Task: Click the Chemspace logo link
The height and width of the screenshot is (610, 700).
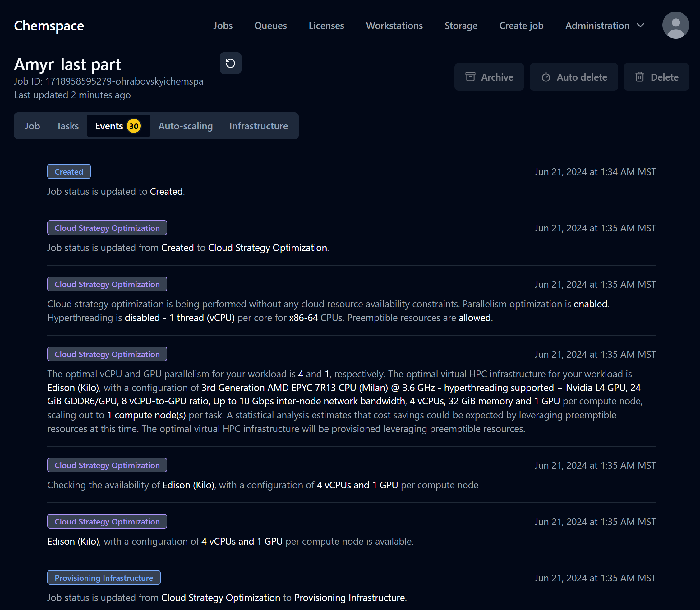Action: click(x=49, y=26)
